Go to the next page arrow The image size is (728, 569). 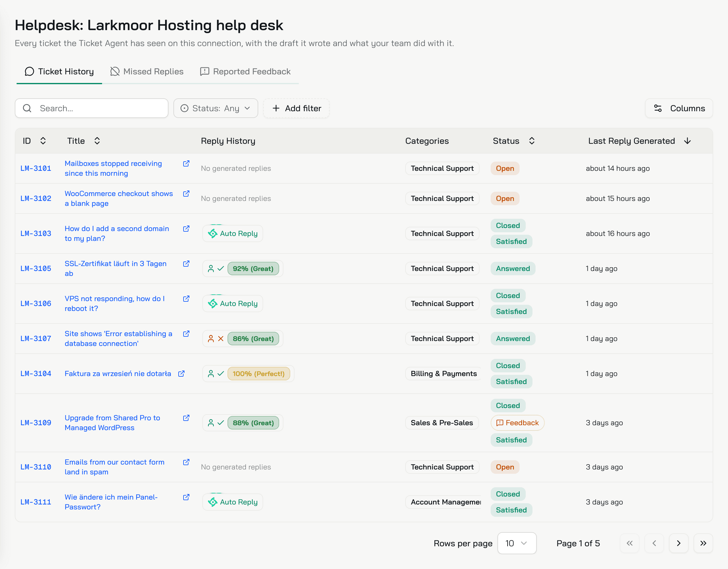pos(679,543)
